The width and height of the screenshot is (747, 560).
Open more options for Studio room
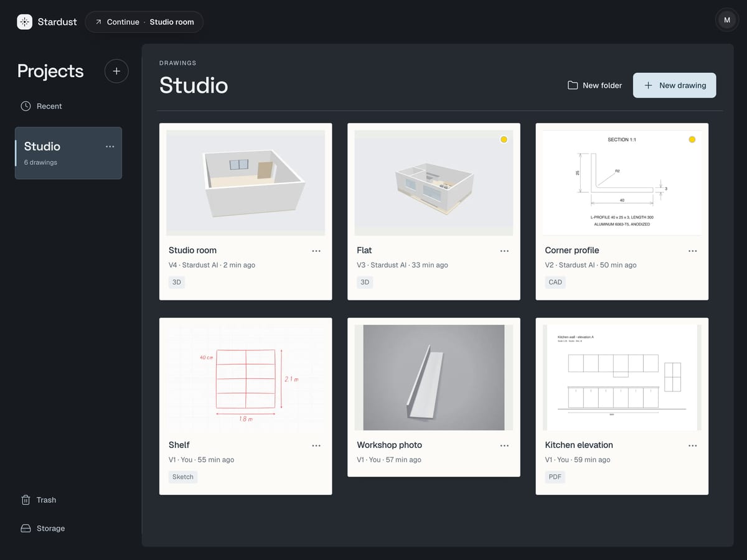click(316, 251)
